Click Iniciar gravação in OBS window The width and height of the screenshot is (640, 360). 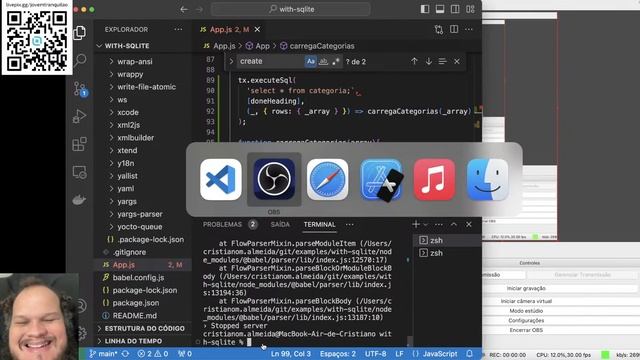click(526, 288)
